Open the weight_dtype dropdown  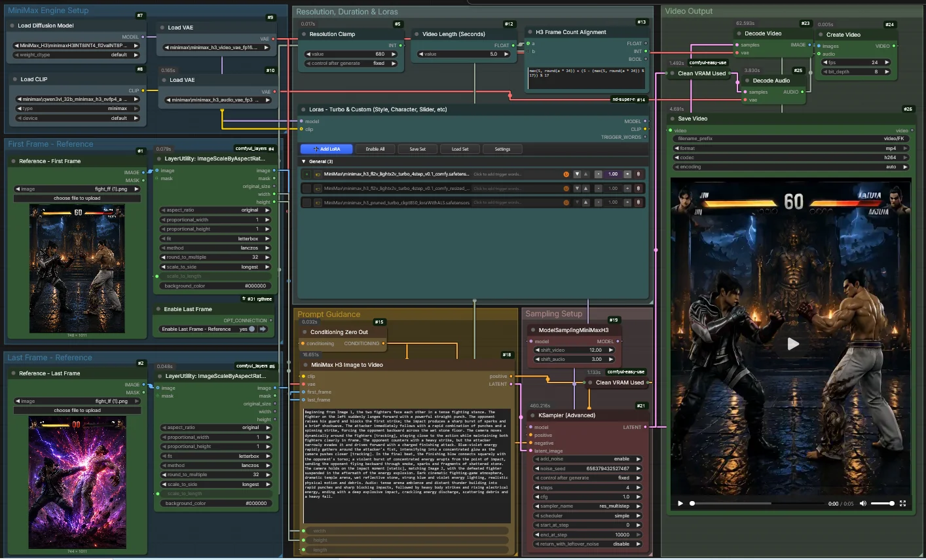click(77, 55)
